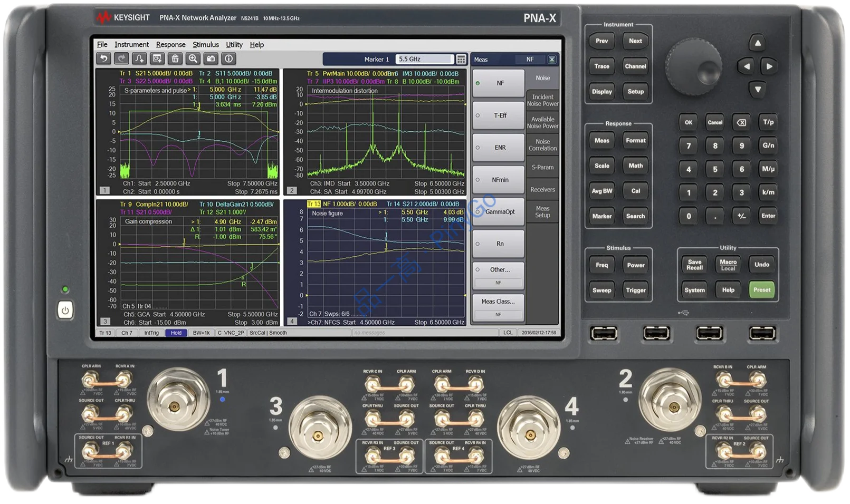Open the Instrument menu
The image size is (850, 504).
(131, 45)
